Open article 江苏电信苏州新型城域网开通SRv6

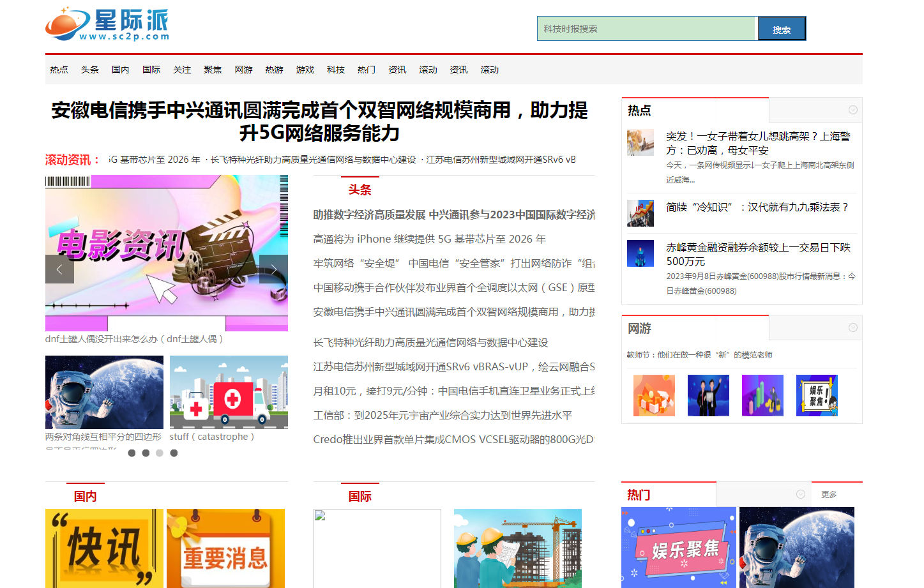tap(454, 366)
